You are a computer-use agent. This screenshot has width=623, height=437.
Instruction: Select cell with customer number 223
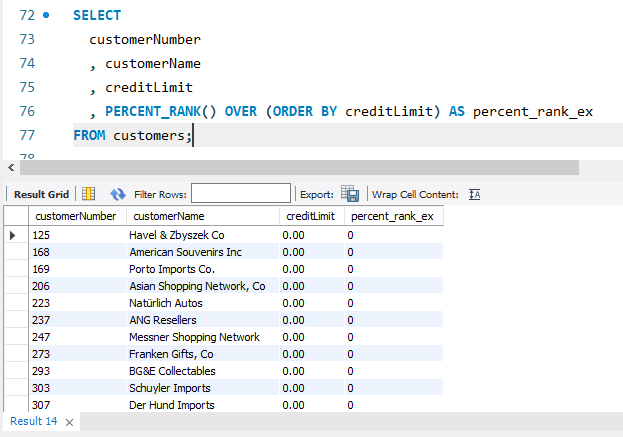point(77,303)
